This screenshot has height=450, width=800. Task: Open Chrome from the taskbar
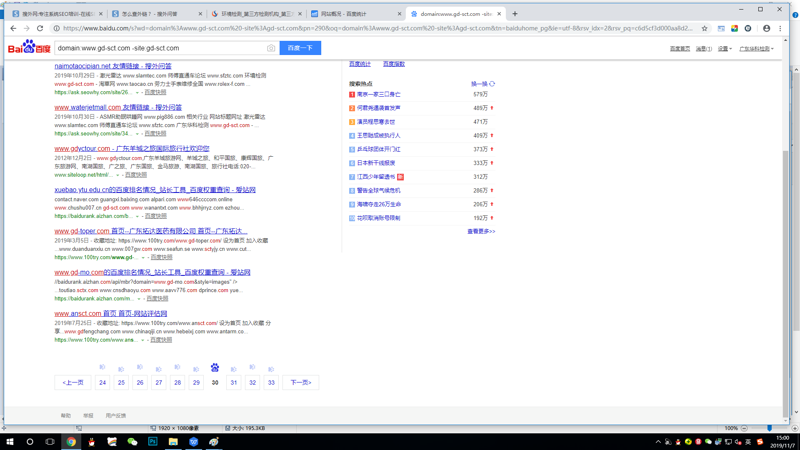(x=71, y=442)
